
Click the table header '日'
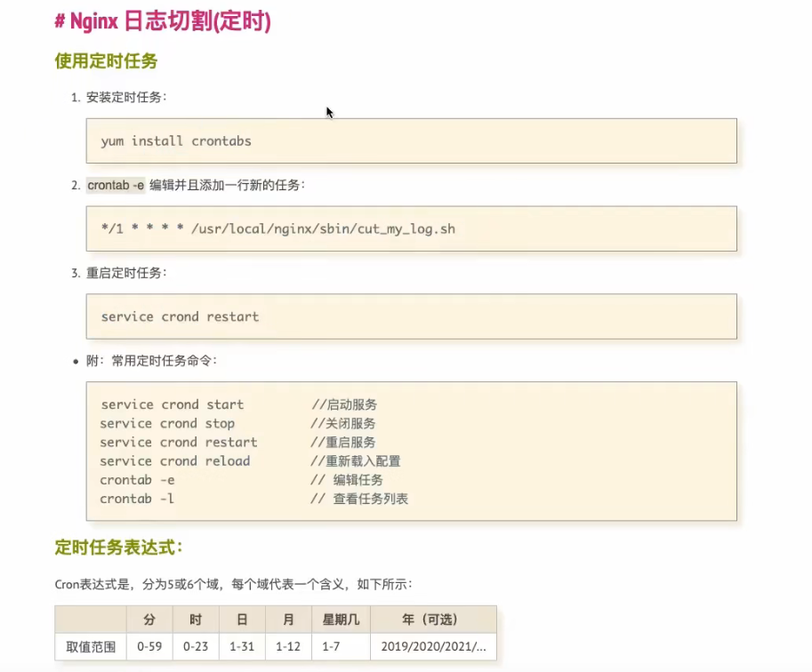(242, 620)
